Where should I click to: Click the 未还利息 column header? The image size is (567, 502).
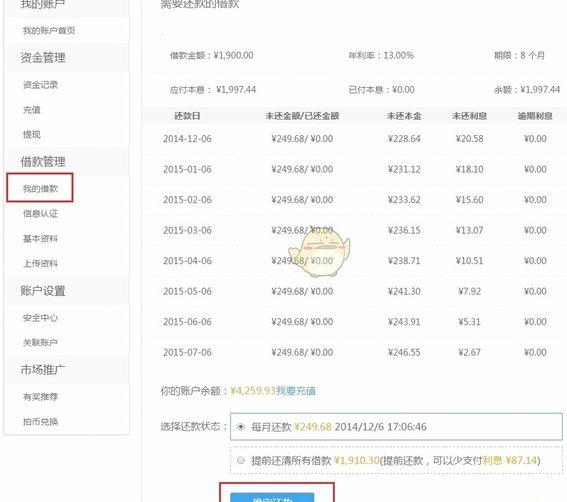point(469,116)
